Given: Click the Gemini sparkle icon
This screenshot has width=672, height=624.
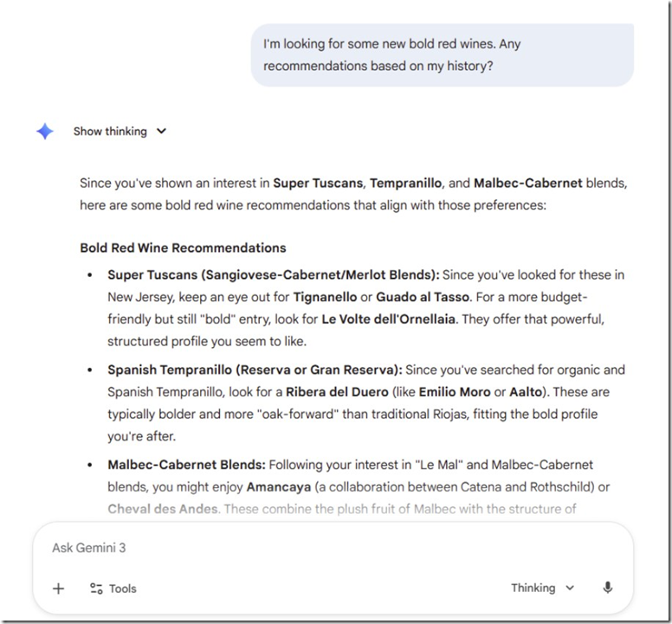Looking at the screenshot, I should point(45,131).
